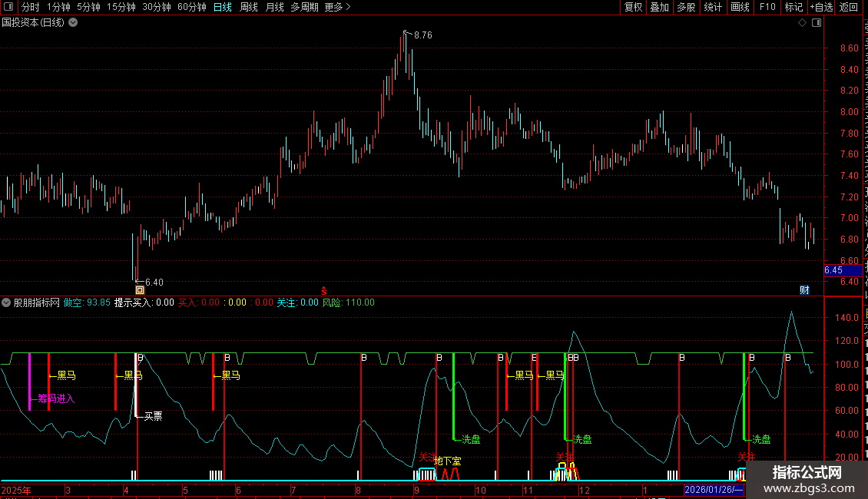Viewport: 868px width, 499px height.
Task: Click the 2025年 year label
Action: 16,490
